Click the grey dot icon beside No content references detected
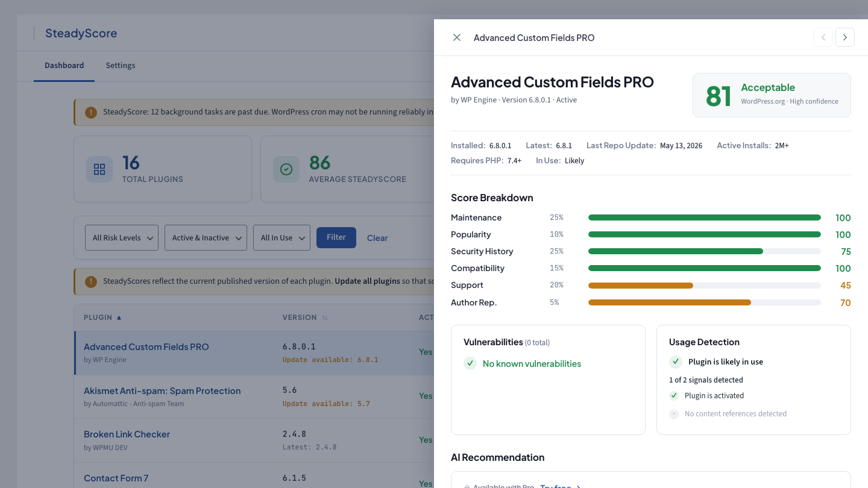The height and width of the screenshot is (488, 868). [x=674, y=414]
